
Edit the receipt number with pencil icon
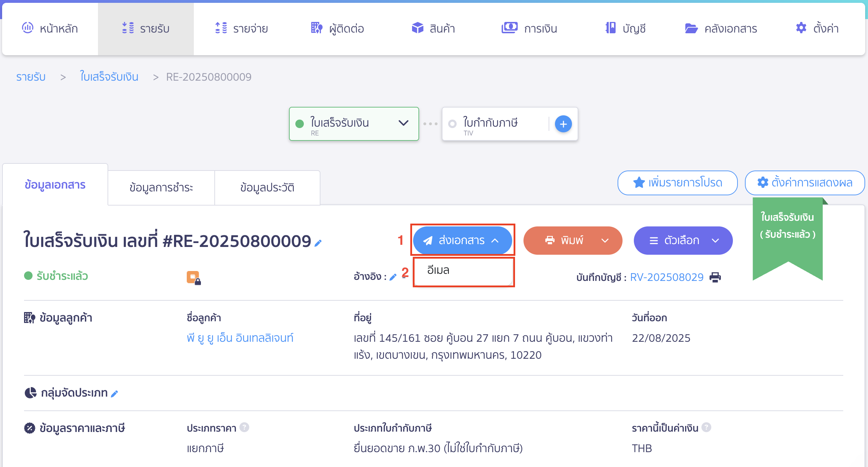318,243
